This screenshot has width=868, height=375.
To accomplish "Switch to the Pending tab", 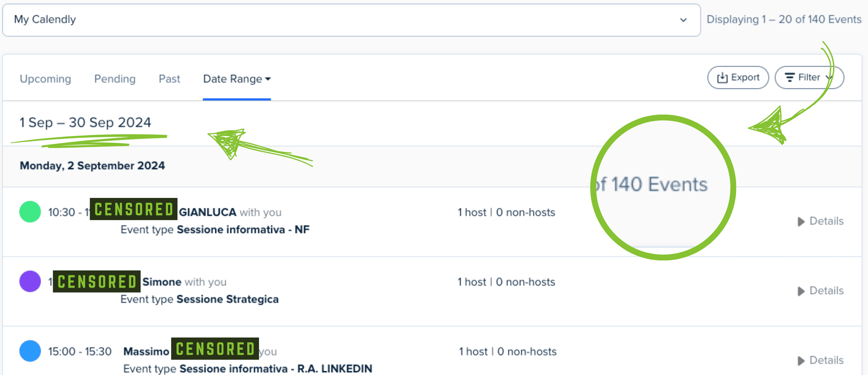I will point(115,79).
